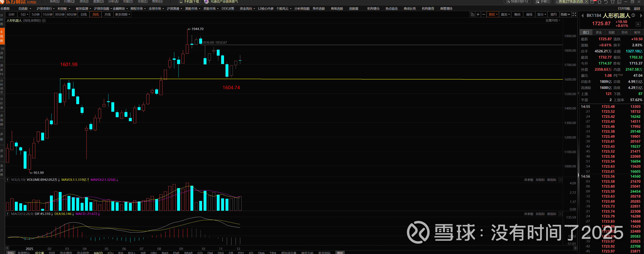Close the VOL indicator panel
Screen dimensions: 644x254
[x=561, y=180]
